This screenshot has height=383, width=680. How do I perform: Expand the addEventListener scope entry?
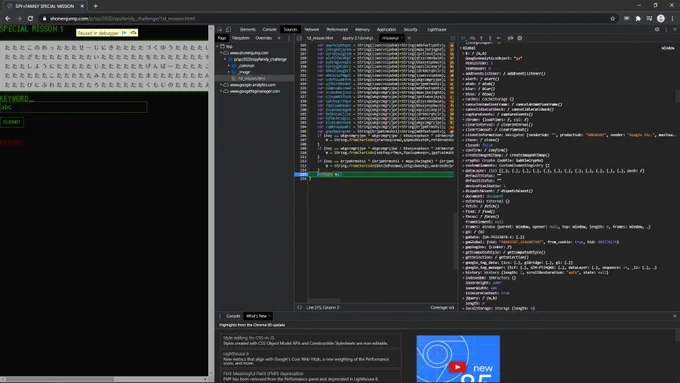point(464,74)
